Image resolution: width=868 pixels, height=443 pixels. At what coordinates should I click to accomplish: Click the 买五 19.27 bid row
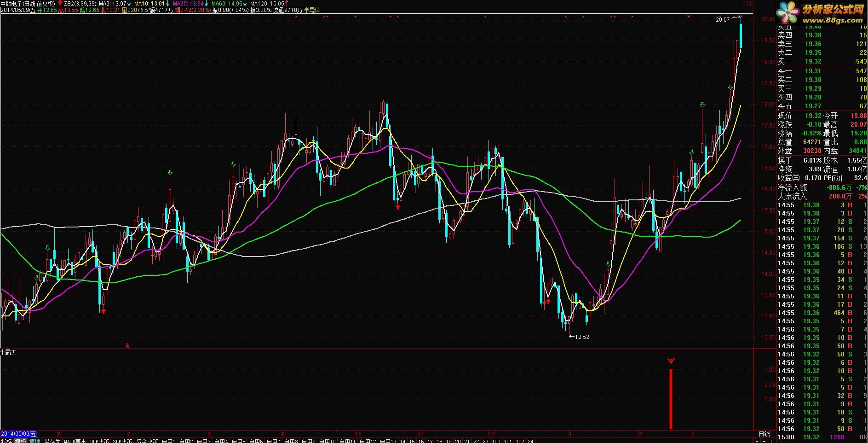click(x=822, y=106)
